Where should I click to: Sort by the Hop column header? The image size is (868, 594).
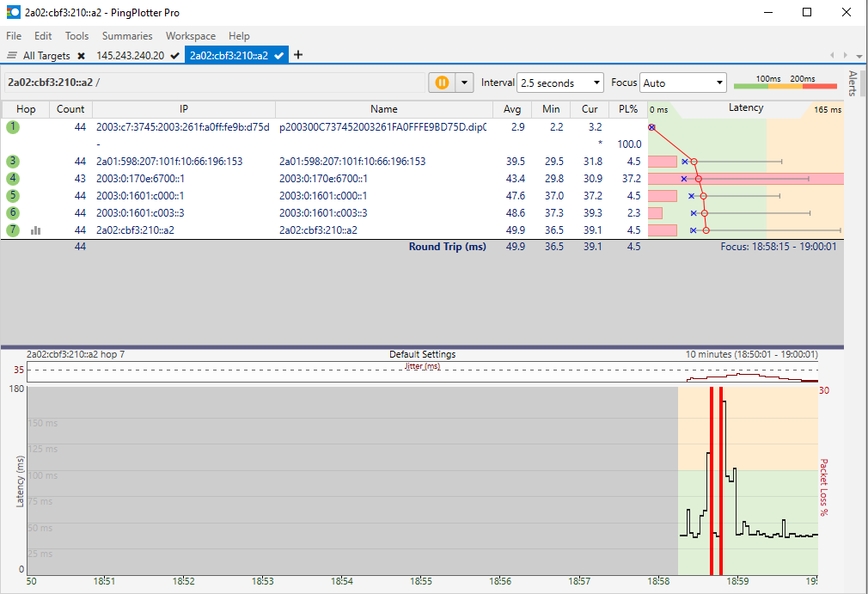(26, 109)
